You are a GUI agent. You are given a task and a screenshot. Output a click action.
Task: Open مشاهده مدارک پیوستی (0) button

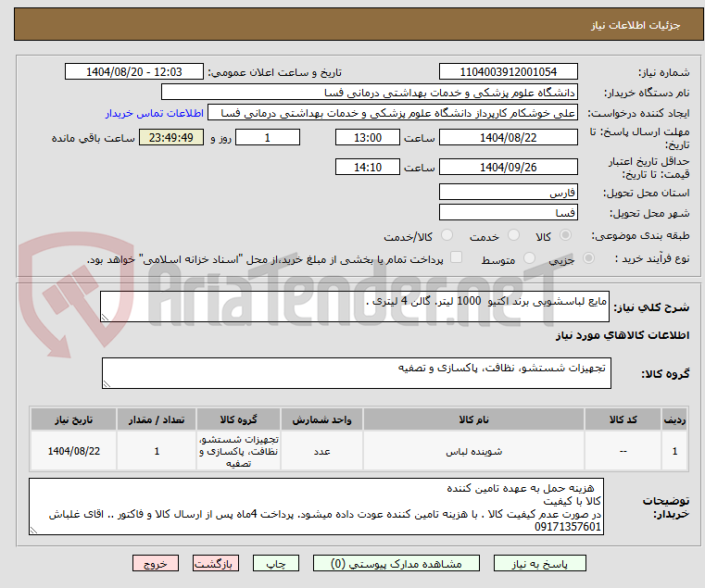click(x=397, y=563)
